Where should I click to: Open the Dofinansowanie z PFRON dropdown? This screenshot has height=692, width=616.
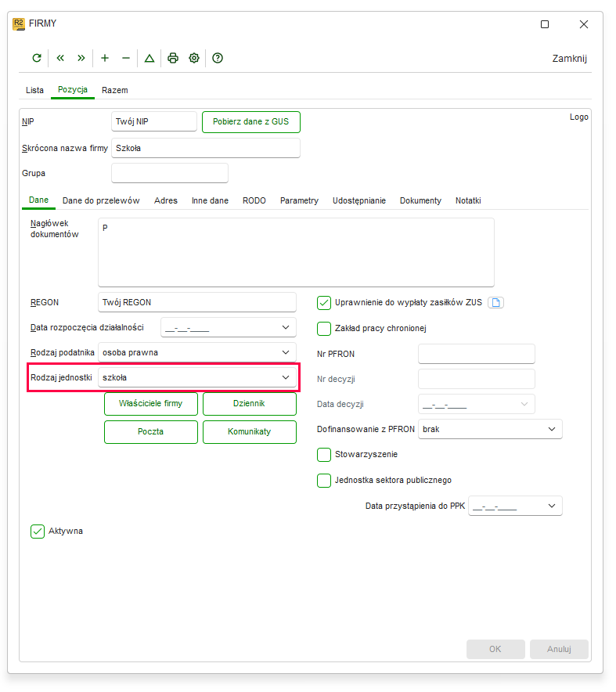pos(490,430)
